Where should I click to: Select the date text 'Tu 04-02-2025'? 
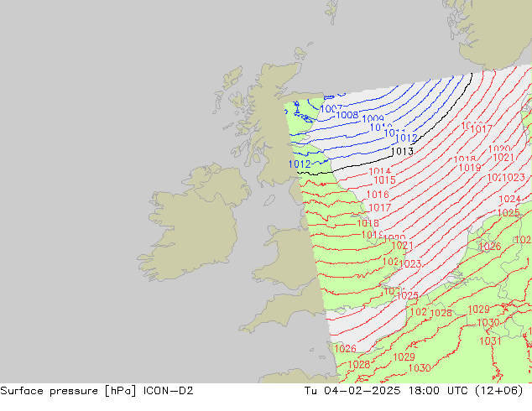click(352, 391)
